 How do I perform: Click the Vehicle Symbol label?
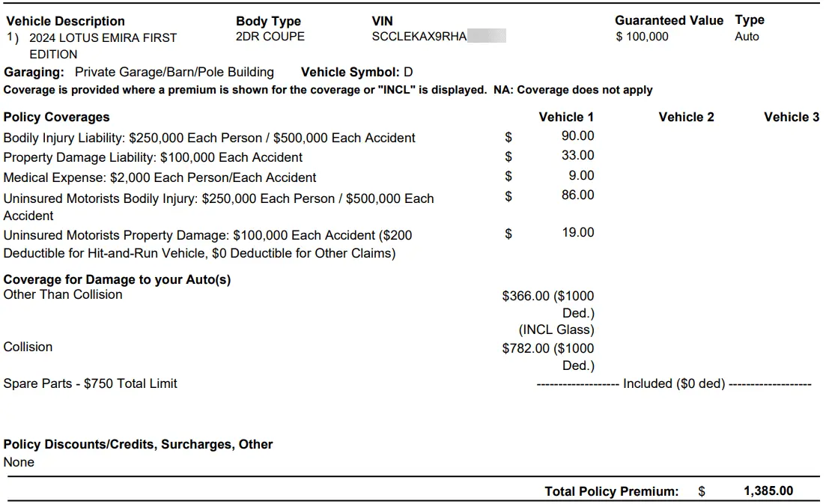(350, 73)
